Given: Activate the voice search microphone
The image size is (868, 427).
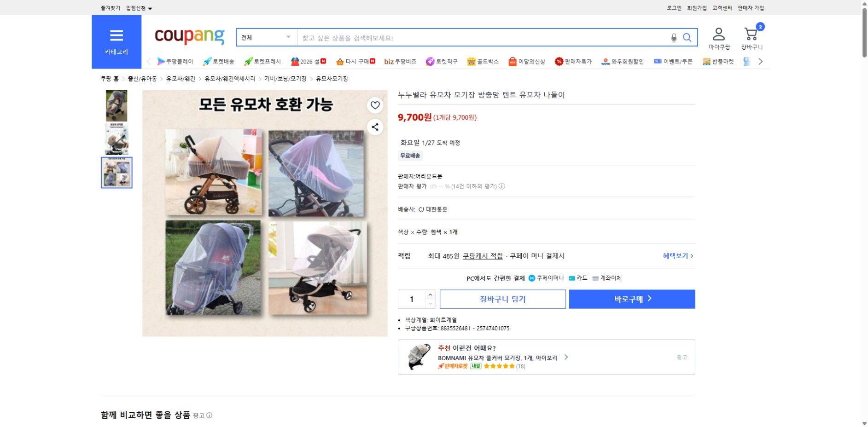Looking at the screenshot, I should pyautogui.click(x=674, y=38).
